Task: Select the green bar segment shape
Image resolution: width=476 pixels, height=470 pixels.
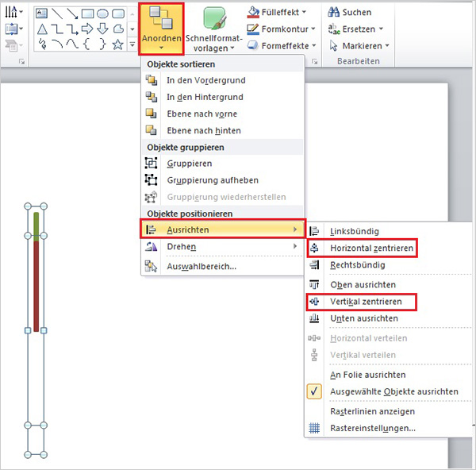Action: click(x=36, y=227)
